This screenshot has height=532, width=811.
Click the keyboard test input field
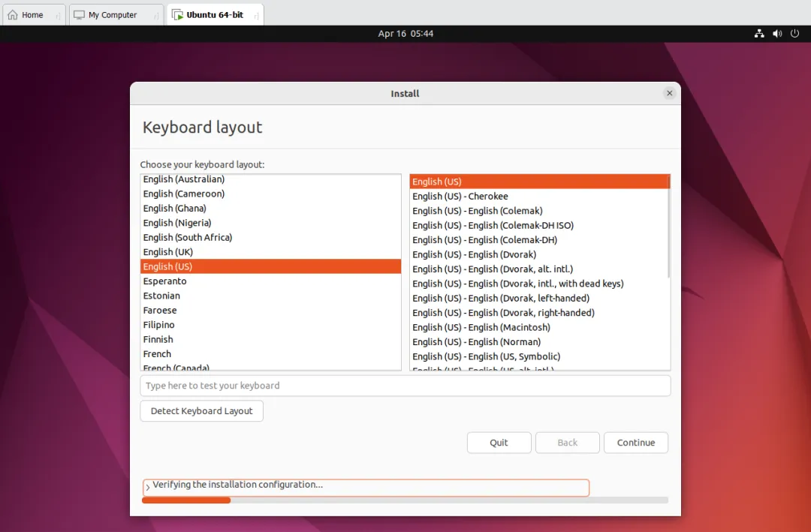coord(405,386)
